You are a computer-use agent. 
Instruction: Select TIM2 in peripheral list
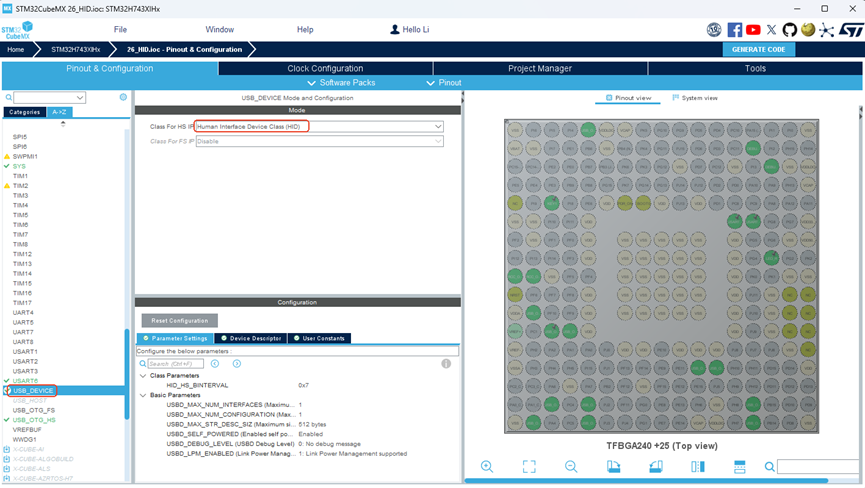pyautogui.click(x=20, y=186)
